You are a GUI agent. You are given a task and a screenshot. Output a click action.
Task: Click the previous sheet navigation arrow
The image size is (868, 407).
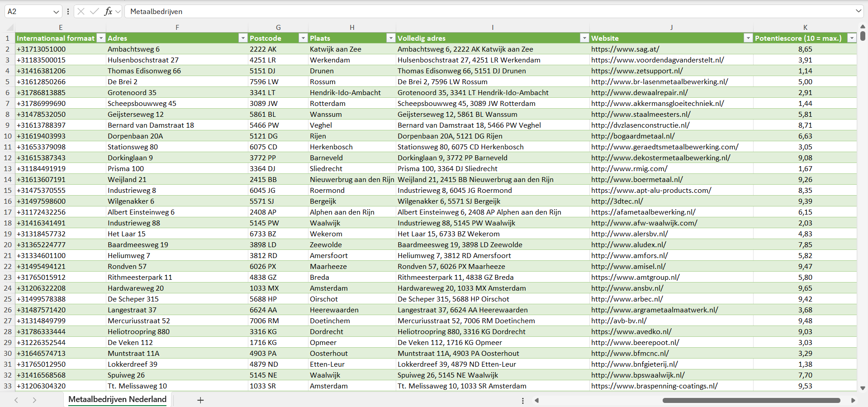point(16,400)
